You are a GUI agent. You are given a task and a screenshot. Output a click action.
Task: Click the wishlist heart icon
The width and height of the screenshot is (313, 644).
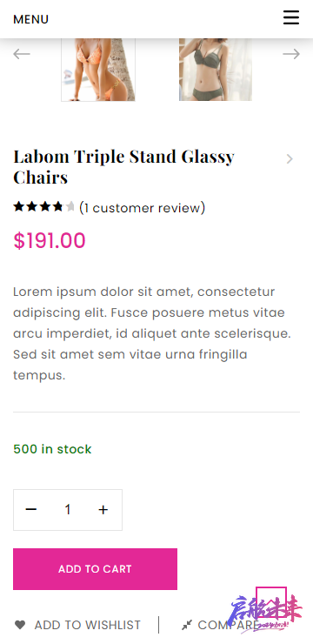[x=20, y=625]
